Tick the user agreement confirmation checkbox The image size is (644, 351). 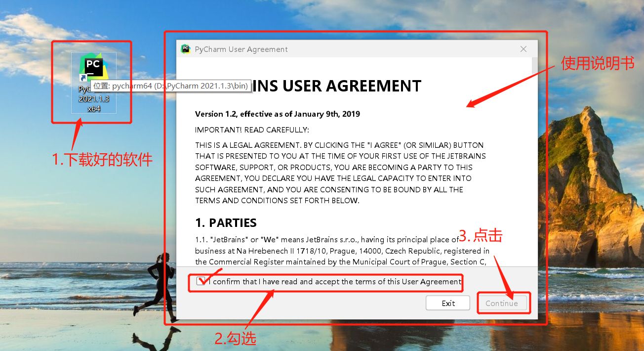coord(201,281)
